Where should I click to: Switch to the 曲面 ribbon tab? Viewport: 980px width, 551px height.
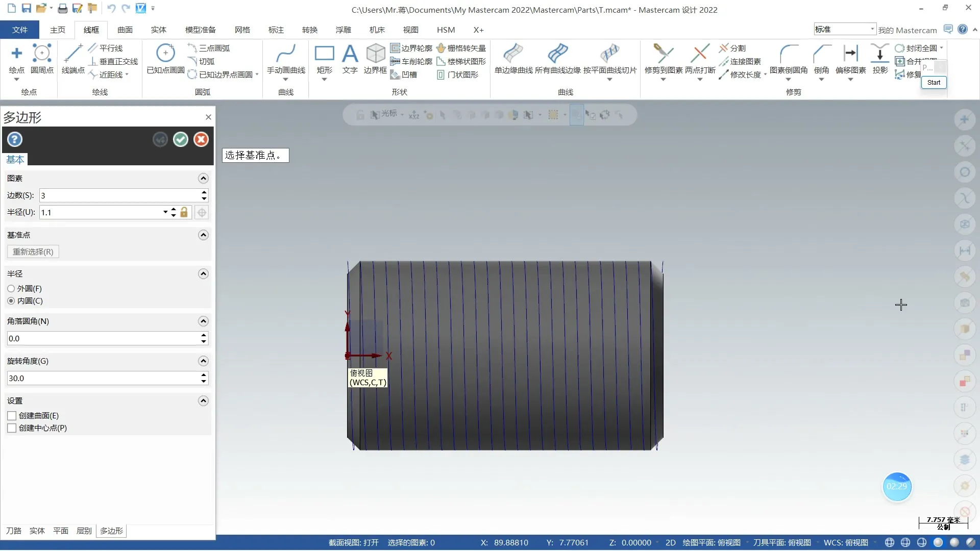click(x=125, y=30)
